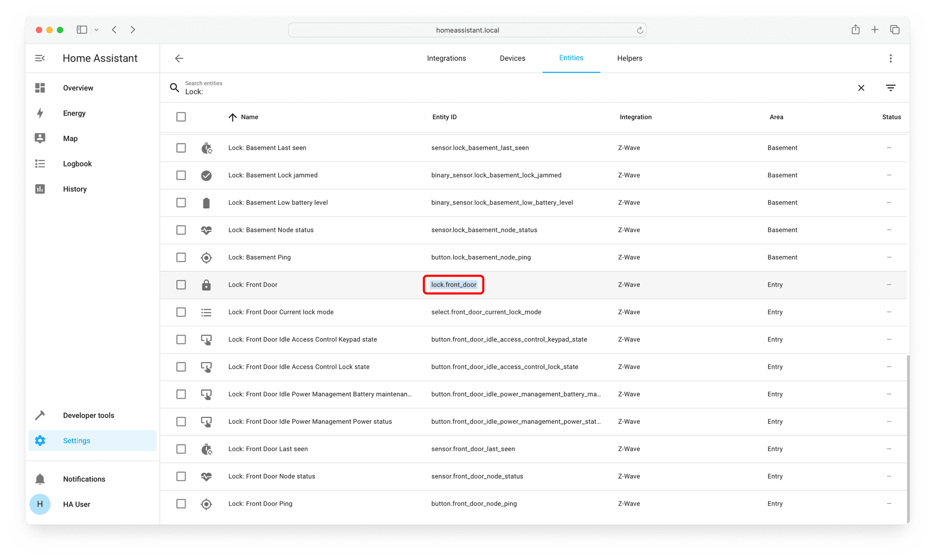935x560 pixels.
Task: Toggle the select-all checkbox in header
Action: (181, 117)
